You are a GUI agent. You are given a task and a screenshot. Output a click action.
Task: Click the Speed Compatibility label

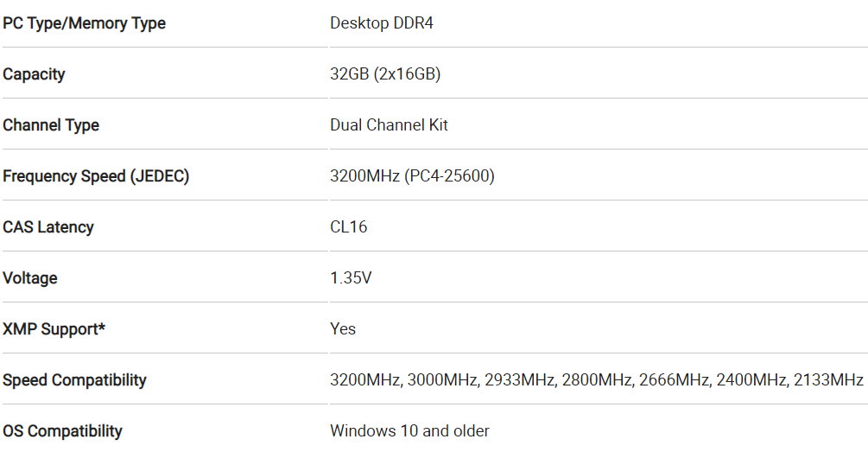tap(74, 380)
